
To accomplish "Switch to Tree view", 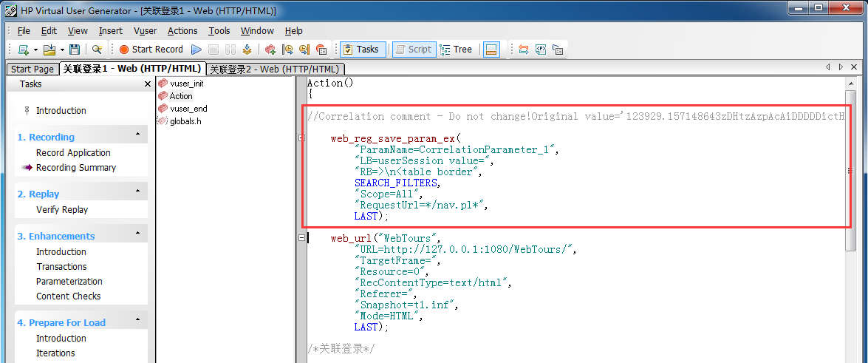I will tap(456, 50).
